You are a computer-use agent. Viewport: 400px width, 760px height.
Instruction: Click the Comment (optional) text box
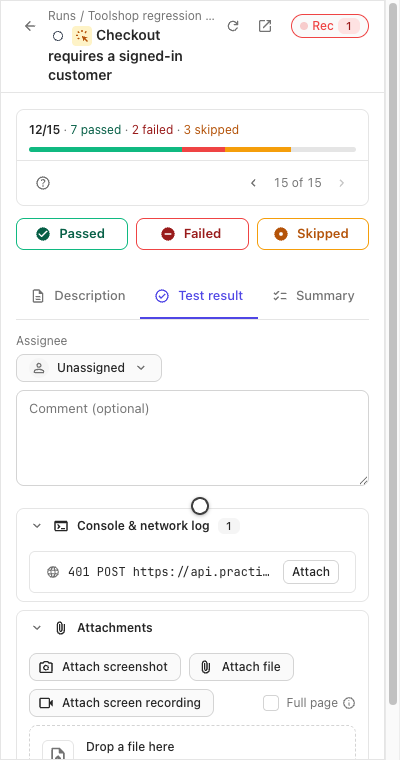[x=192, y=438]
